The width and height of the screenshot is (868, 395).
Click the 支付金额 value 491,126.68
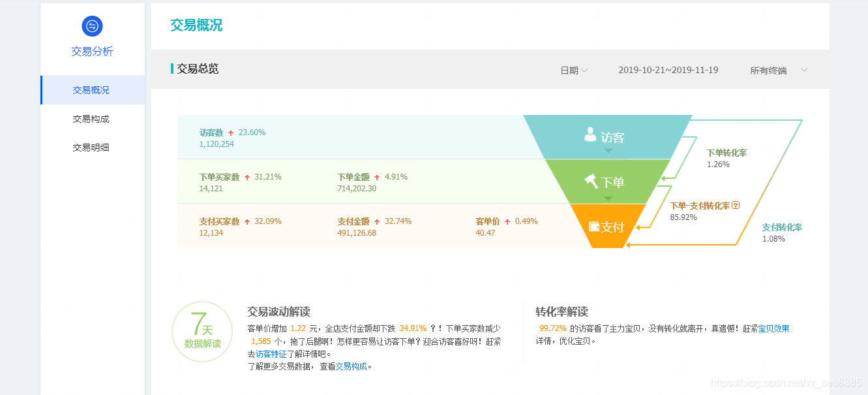(357, 233)
